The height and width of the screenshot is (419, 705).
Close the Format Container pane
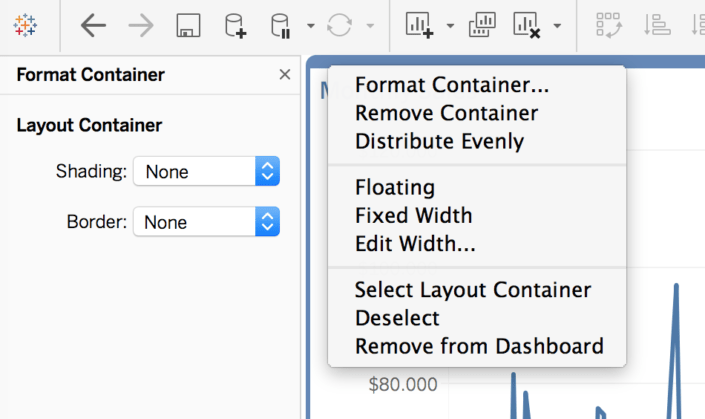[x=285, y=75]
